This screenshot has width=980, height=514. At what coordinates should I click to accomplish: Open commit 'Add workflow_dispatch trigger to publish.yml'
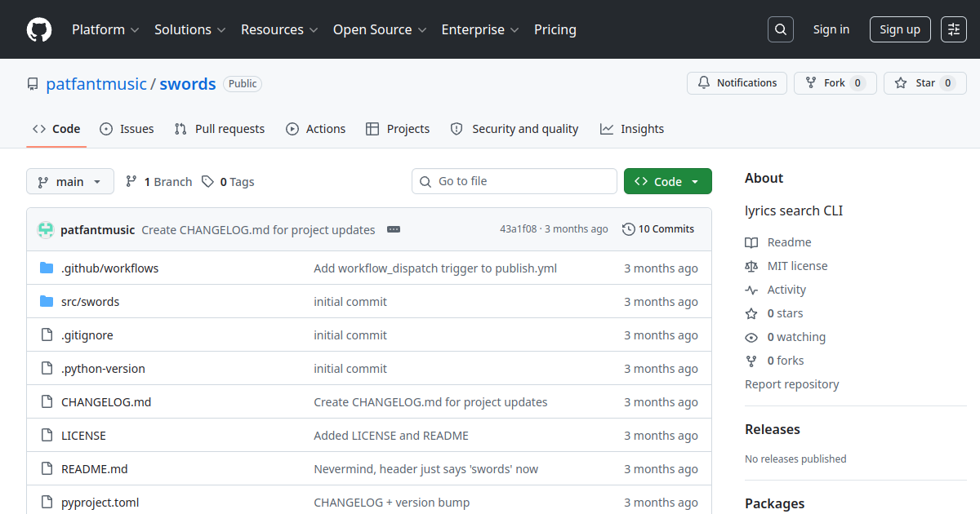(x=435, y=268)
